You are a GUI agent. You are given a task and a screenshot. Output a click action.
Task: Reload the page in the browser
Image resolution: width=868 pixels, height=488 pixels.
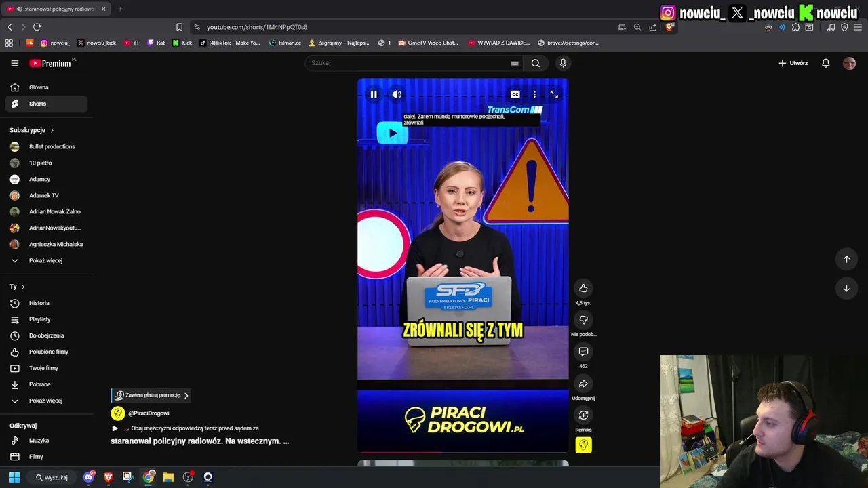coord(37,27)
